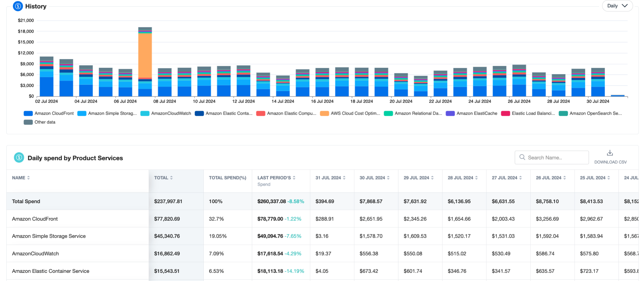Screen dimensions: 644x281
Task: Open the Daily granularity dropdown
Action: (617, 6)
